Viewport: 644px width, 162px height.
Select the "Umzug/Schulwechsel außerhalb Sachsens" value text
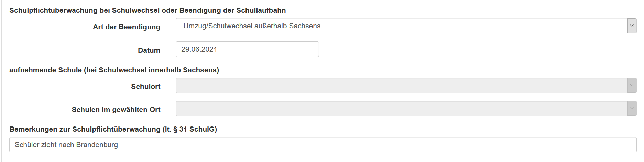252,26
